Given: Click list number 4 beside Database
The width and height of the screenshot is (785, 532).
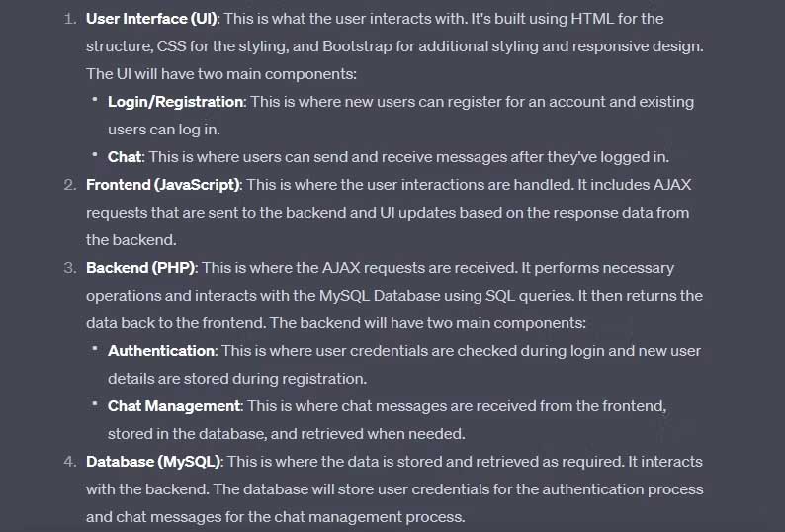Looking at the screenshot, I should point(69,461).
